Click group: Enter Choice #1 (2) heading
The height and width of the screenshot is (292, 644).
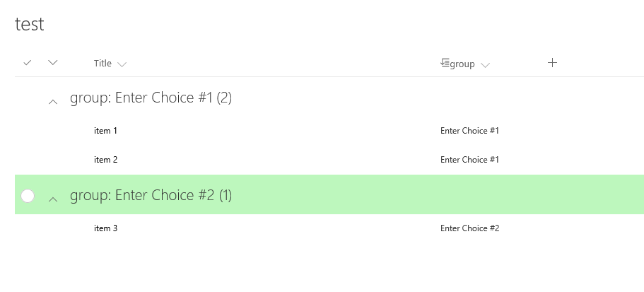click(151, 98)
